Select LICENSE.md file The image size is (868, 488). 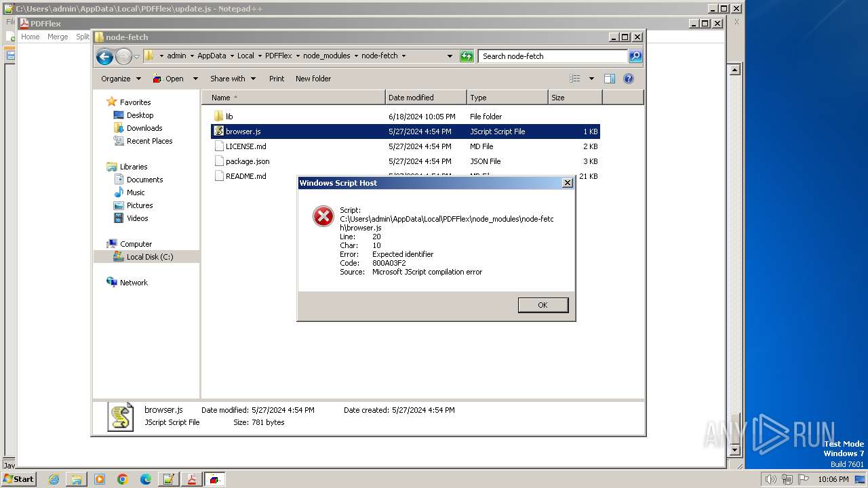[406, 146]
